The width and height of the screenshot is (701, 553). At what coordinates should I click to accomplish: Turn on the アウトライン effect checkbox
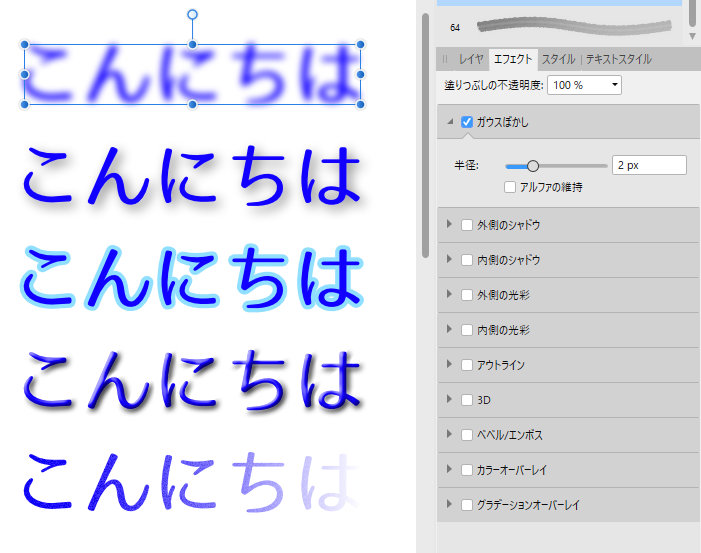tap(466, 365)
